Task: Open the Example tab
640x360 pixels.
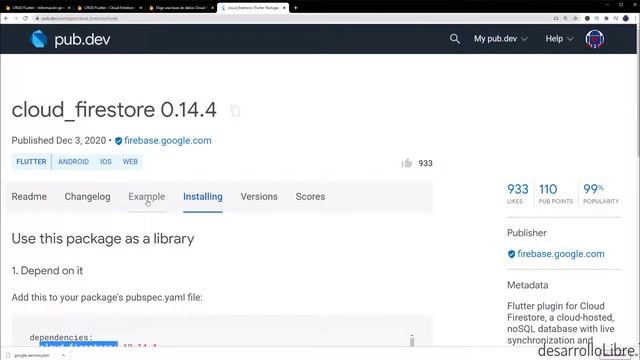Action: click(x=147, y=197)
